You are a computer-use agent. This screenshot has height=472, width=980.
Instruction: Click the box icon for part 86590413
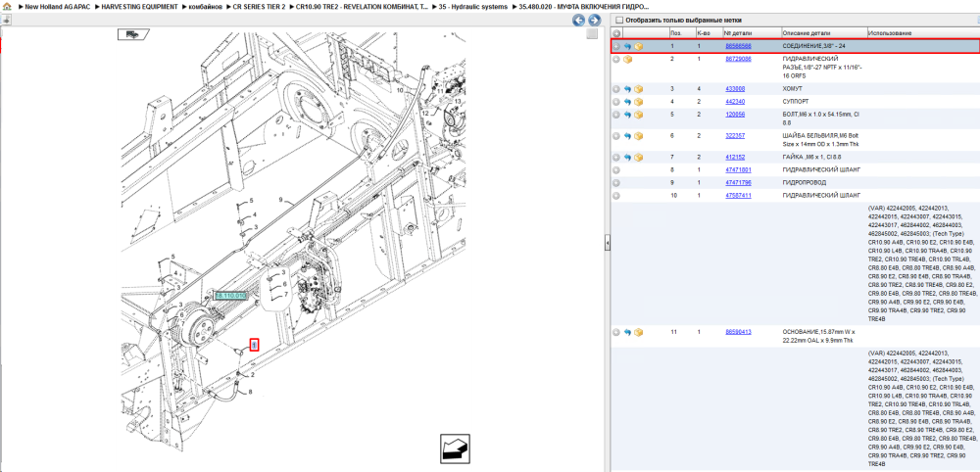(638, 332)
